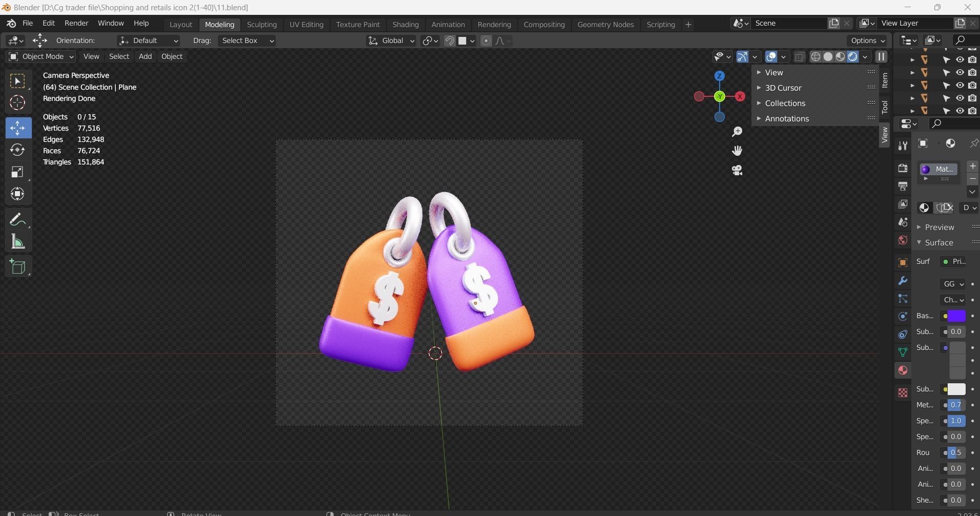The width and height of the screenshot is (980, 516).
Task: Switch to the Sculpting workspace tab
Action: (261, 25)
